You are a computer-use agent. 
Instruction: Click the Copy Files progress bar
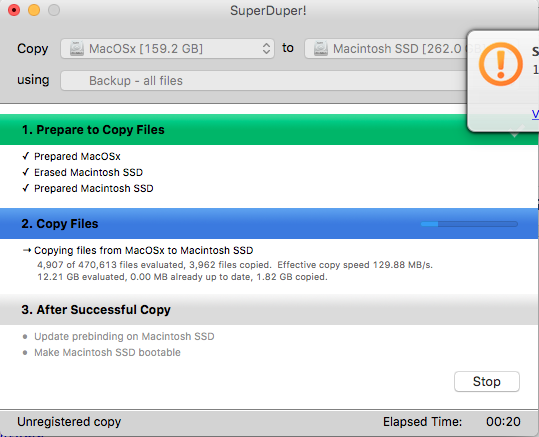(x=469, y=224)
